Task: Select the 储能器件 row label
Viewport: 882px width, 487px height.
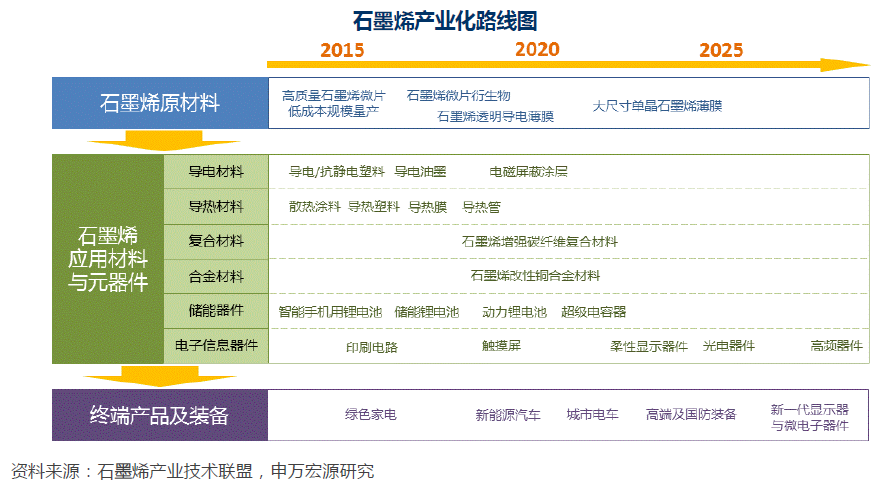Action: [x=216, y=310]
